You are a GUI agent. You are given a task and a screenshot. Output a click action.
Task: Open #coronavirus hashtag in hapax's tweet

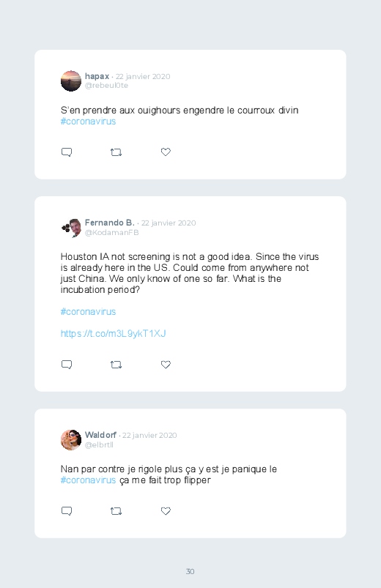click(88, 122)
